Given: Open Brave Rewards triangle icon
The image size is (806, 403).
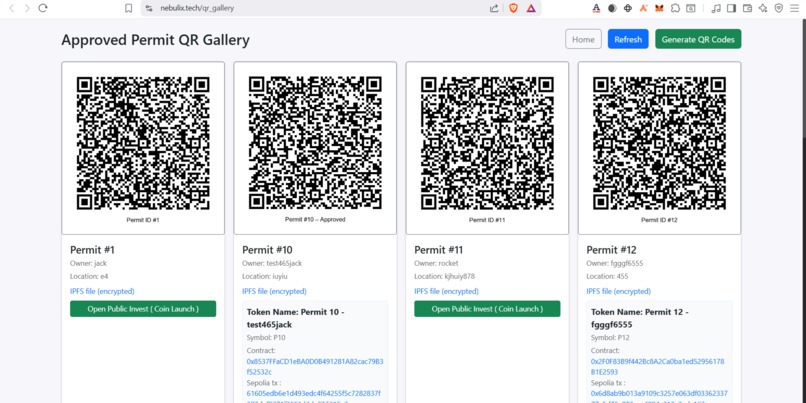Looking at the screenshot, I should click(531, 8).
